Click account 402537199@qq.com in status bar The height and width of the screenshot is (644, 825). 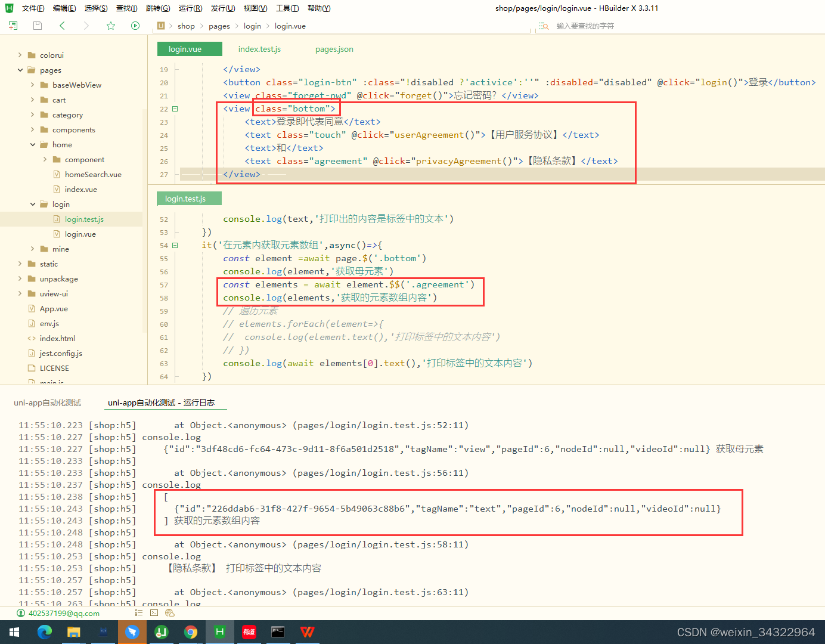(64, 613)
